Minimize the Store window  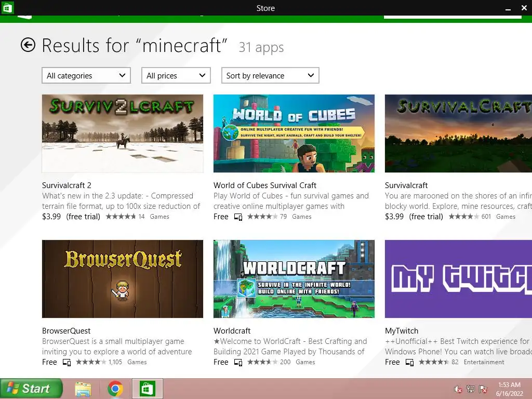coord(508,8)
